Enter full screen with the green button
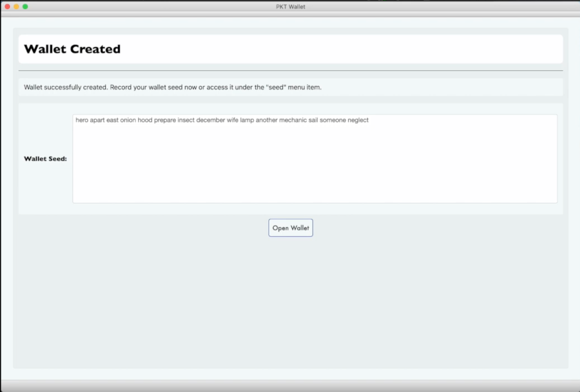 [25, 6]
